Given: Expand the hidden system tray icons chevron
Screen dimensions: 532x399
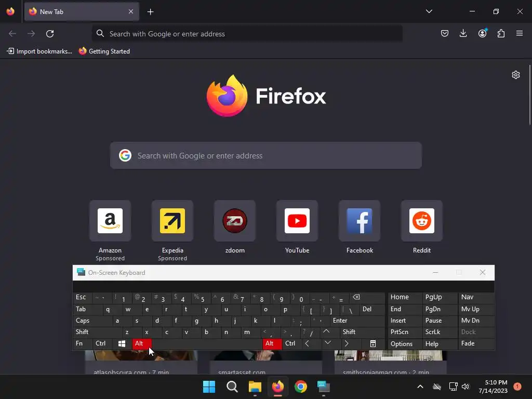Looking at the screenshot, I should (420, 387).
